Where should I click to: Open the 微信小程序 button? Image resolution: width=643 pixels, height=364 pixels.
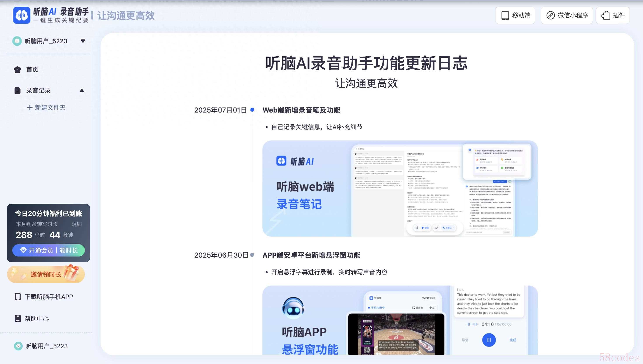[567, 15]
